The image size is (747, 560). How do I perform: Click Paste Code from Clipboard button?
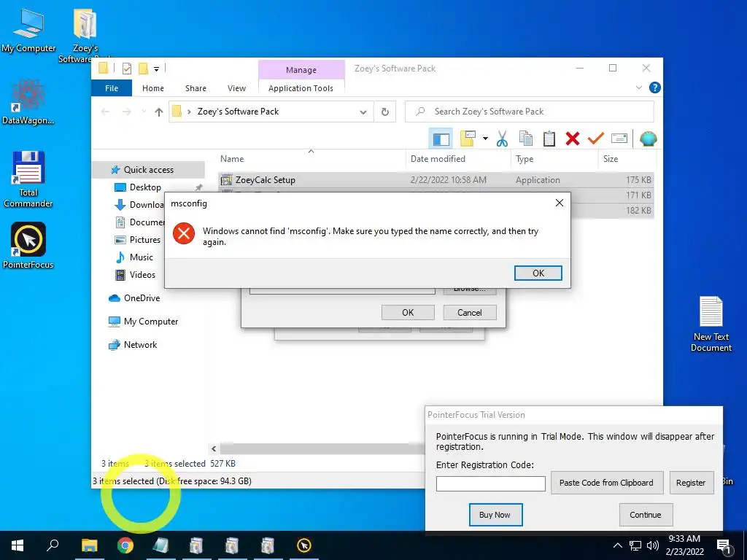click(606, 483)
